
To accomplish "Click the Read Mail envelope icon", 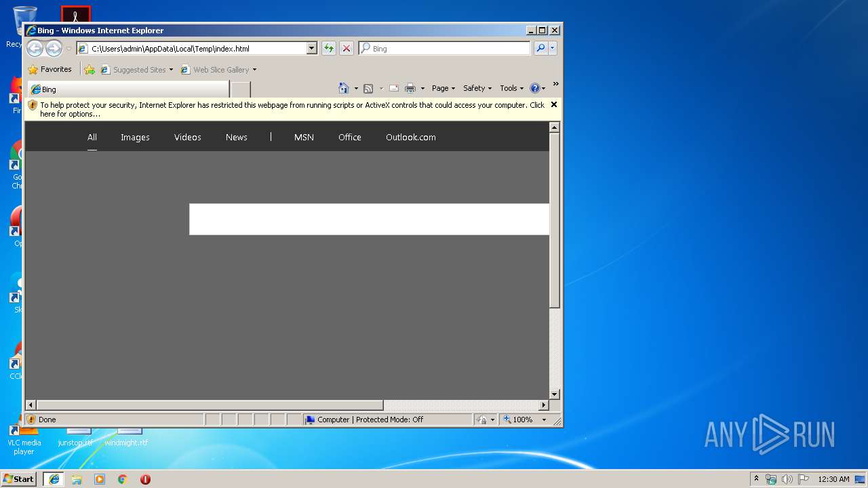I will tap(394, 88).
